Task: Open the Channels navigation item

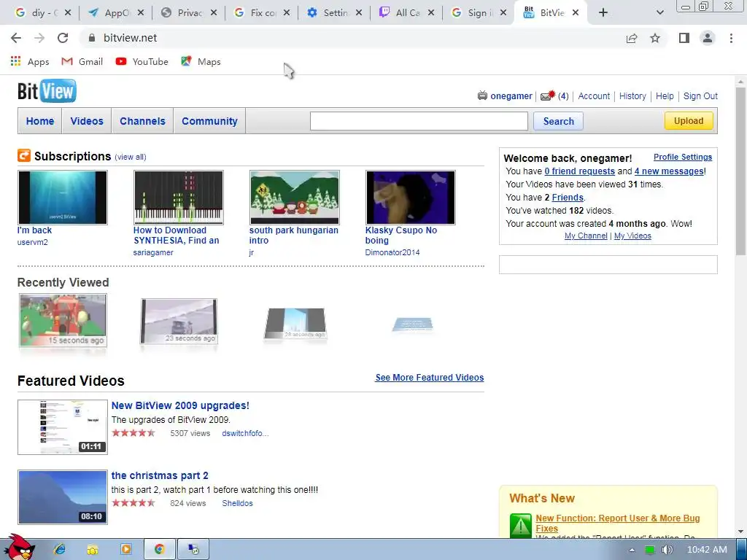Action: [x=142, y=121]
